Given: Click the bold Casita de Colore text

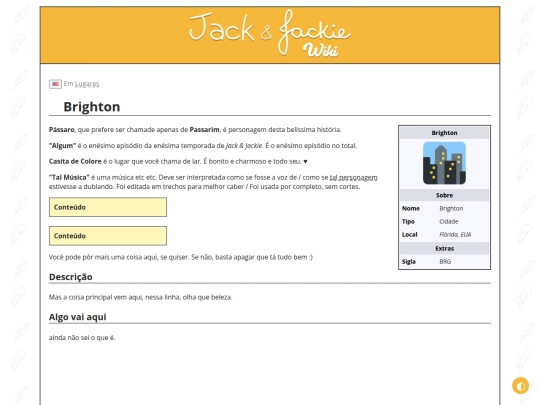Looking at the screenshot, I should pyautogui.click(x=75, y=161).
